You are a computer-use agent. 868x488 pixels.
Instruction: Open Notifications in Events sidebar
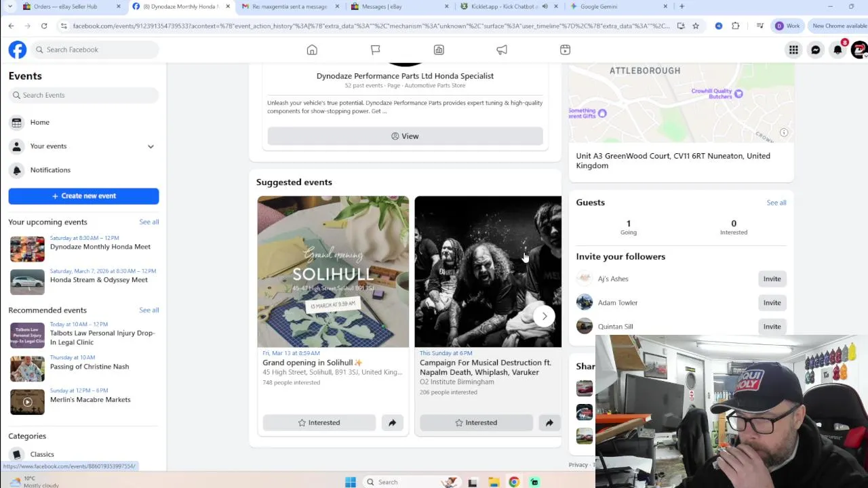[x=83, y=170]
